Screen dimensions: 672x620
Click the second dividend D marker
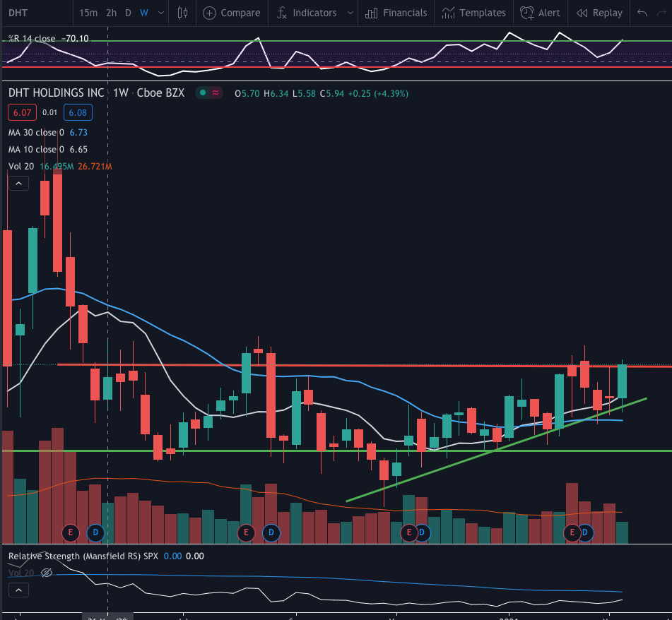(271, 533)
